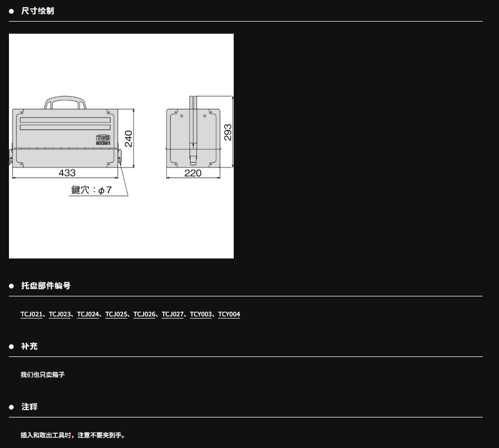Select the 尺寸绘制 section heading
This screenshot has height=448, width=499.
(37, 11)
